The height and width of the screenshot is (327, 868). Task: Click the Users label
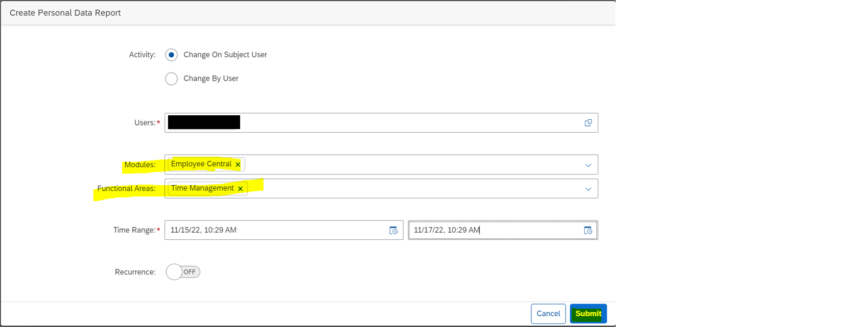click(145, 123)
